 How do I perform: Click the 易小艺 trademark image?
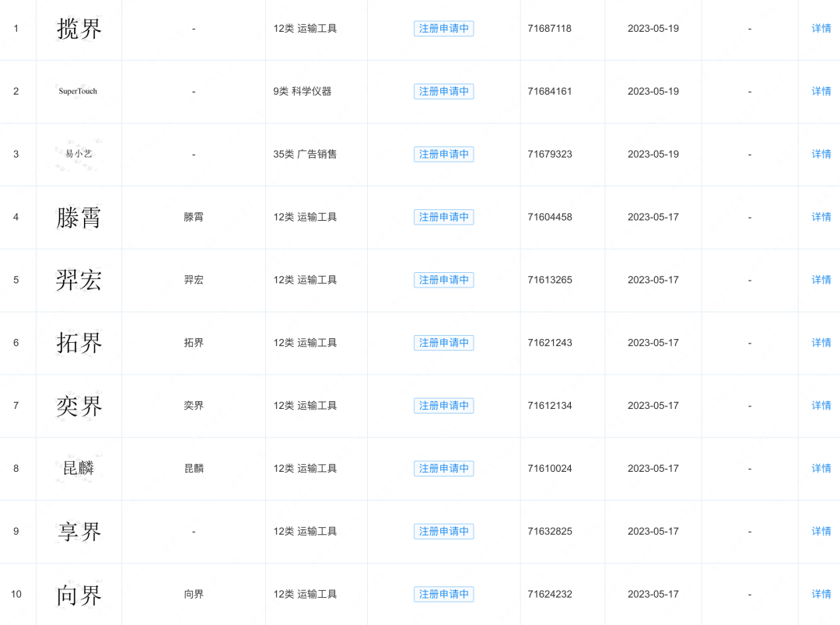[x=79, y=154]
